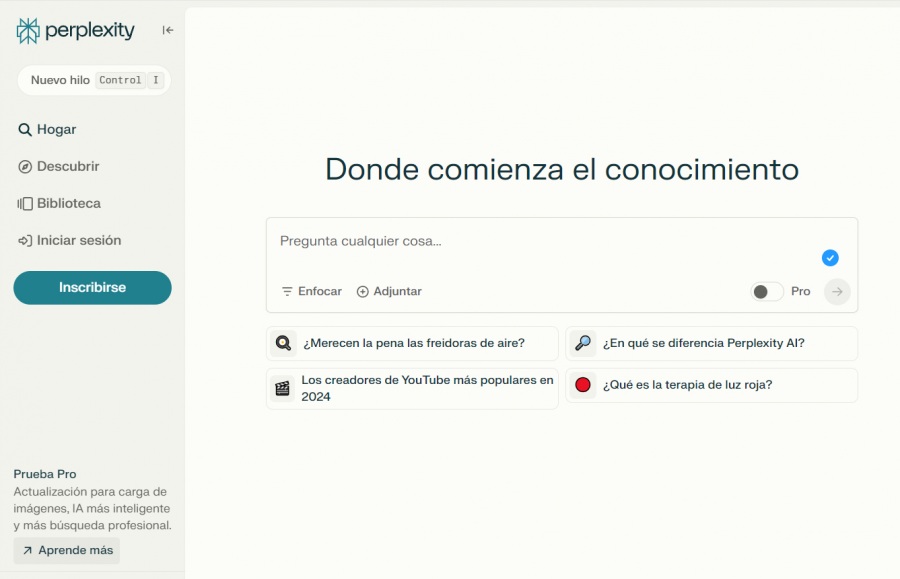Click the submit arrow in the question box
900x579 pixels.
pos(836,291)
